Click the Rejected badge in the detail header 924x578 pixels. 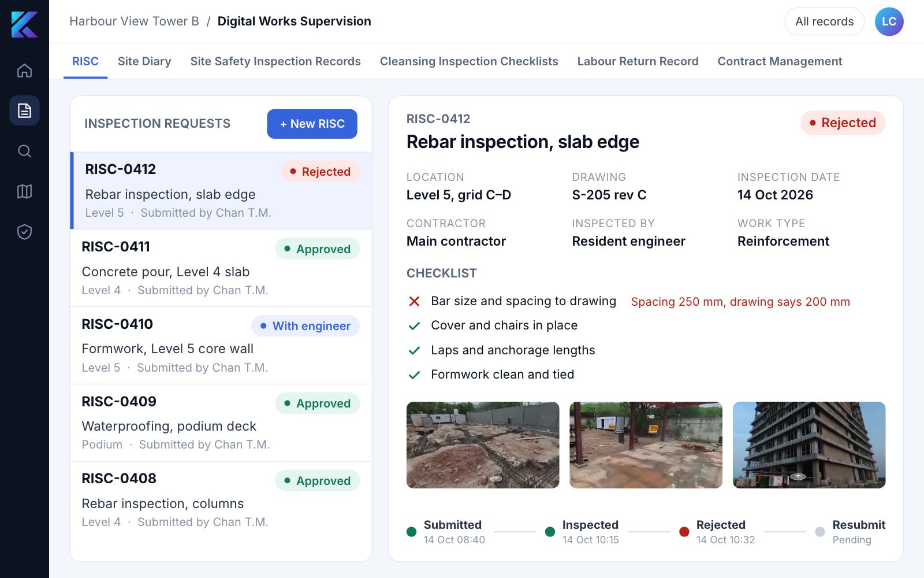click(x=843, y=123)
